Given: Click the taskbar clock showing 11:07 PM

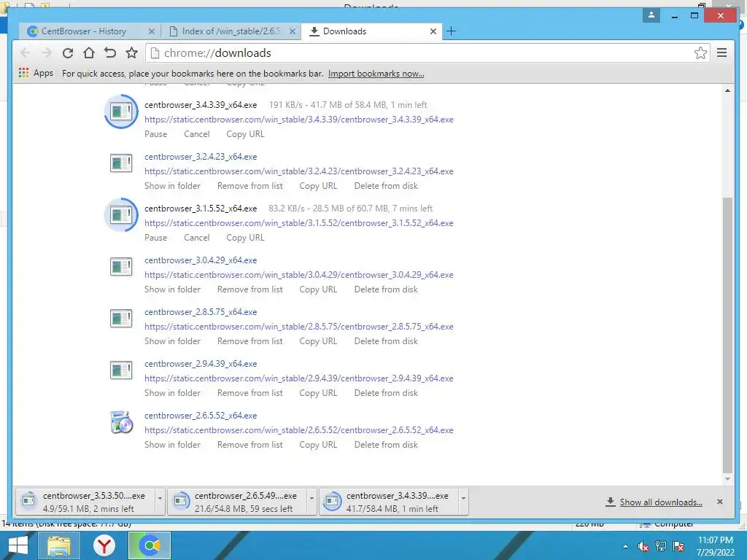Looking at the screenshot, I should coord(715,546).
